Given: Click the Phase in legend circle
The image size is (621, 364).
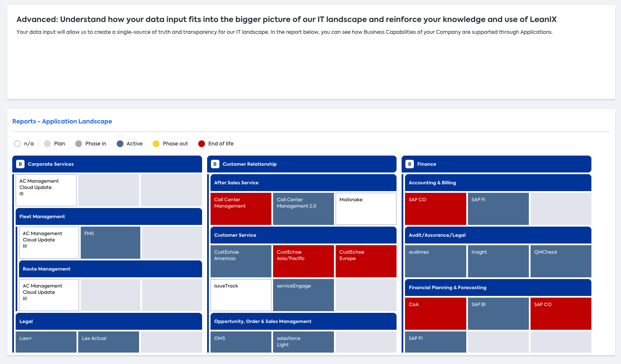Looking at the screenshot, I should pos(79,144).
